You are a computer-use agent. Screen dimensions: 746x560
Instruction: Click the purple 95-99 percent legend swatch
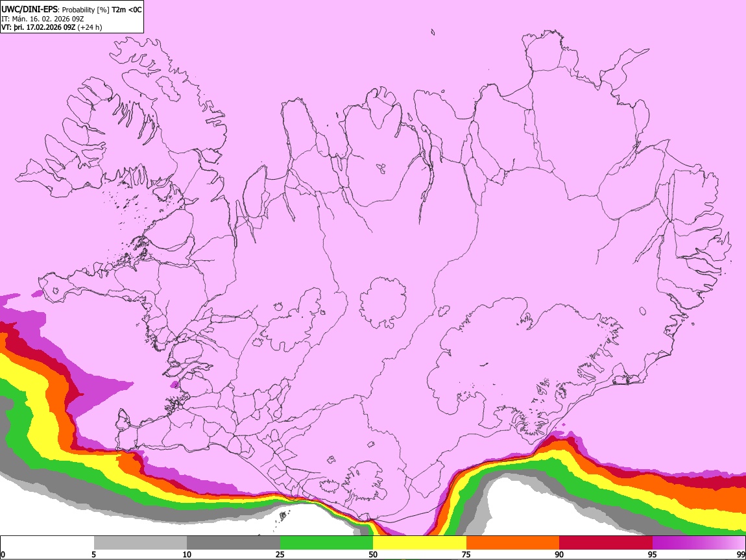(699, 543)
